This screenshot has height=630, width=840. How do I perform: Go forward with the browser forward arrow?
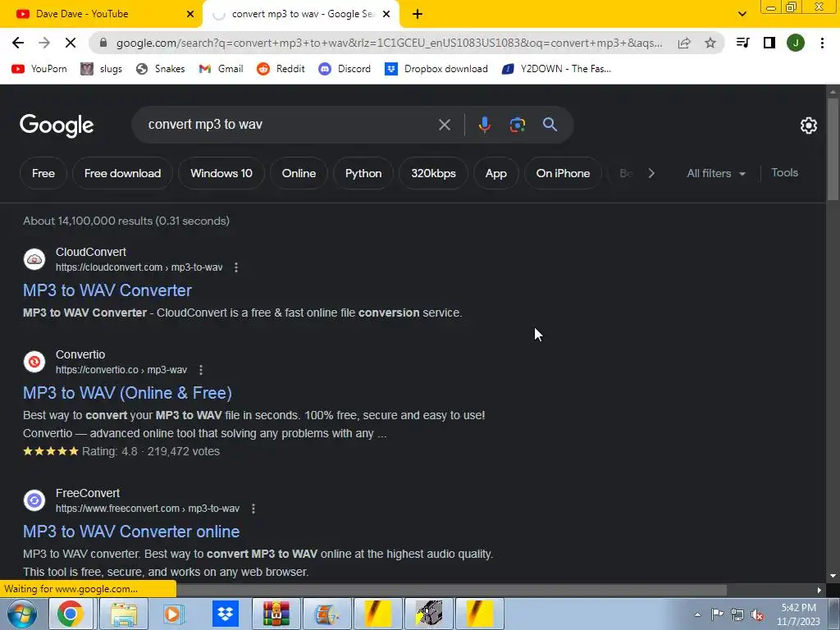pyautogui.click(x=44, y=43)
